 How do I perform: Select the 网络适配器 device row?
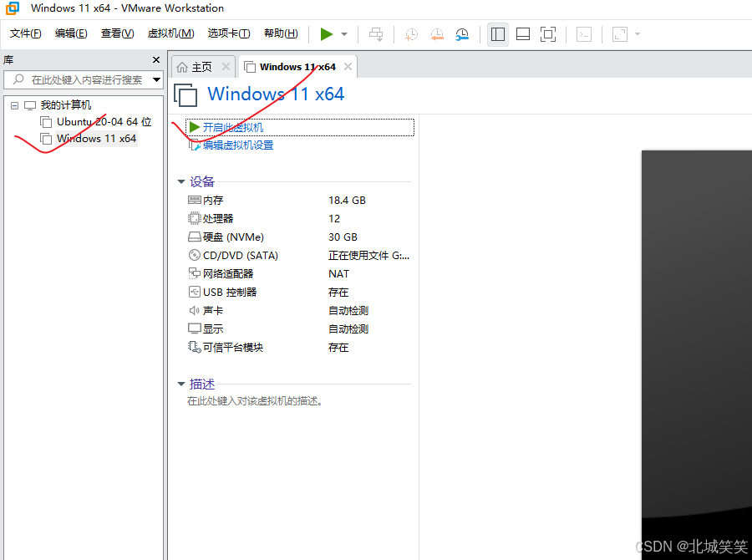point(298,274)
